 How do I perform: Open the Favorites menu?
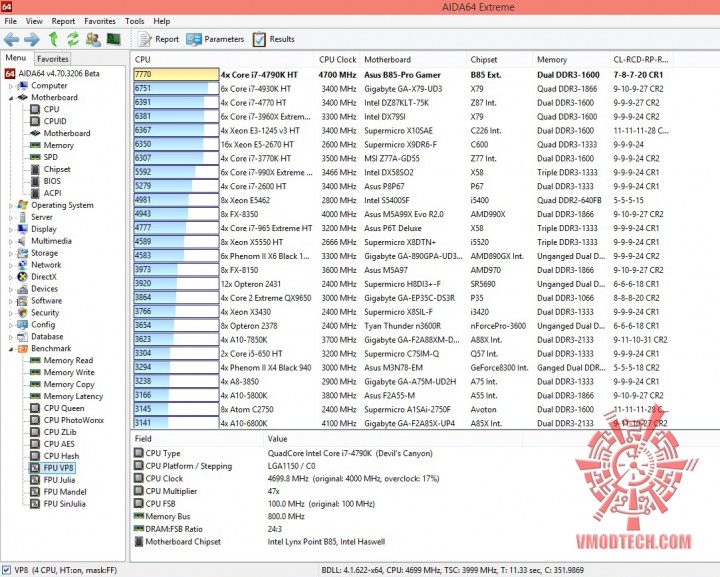click(x=100, y=21)
